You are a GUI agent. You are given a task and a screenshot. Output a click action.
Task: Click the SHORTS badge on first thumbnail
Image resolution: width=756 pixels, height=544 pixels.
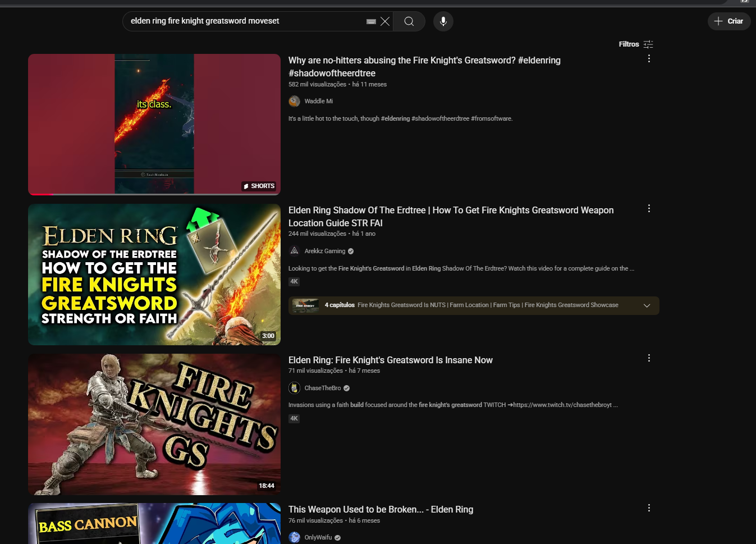[259, 186]
